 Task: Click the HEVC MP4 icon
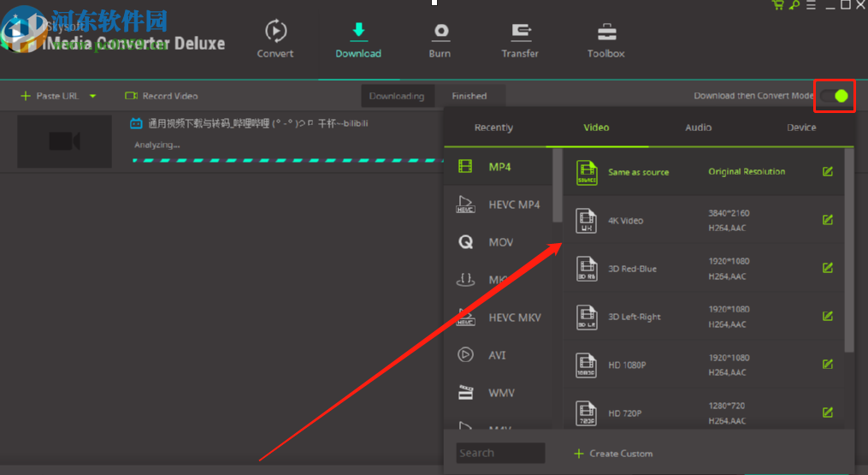[465, 205]
